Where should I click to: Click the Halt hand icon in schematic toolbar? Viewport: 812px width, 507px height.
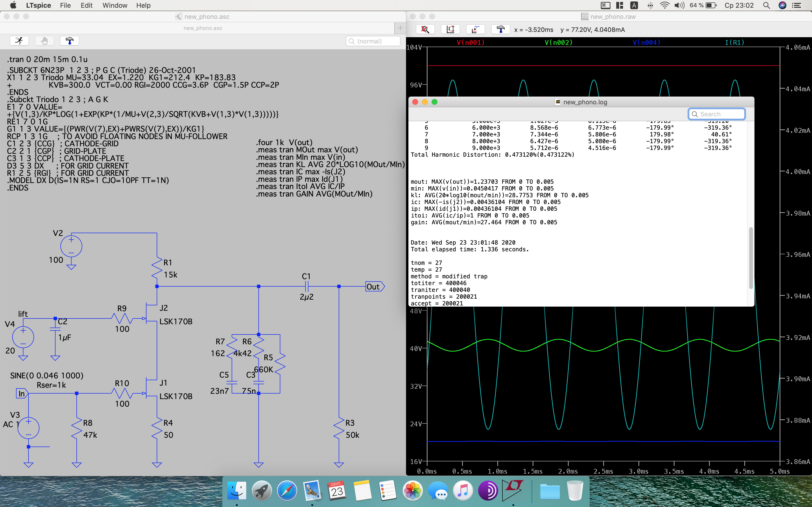click(44, 41)
